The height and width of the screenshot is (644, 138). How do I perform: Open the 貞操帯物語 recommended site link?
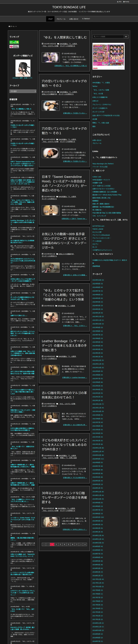click(x=96, y=266)
